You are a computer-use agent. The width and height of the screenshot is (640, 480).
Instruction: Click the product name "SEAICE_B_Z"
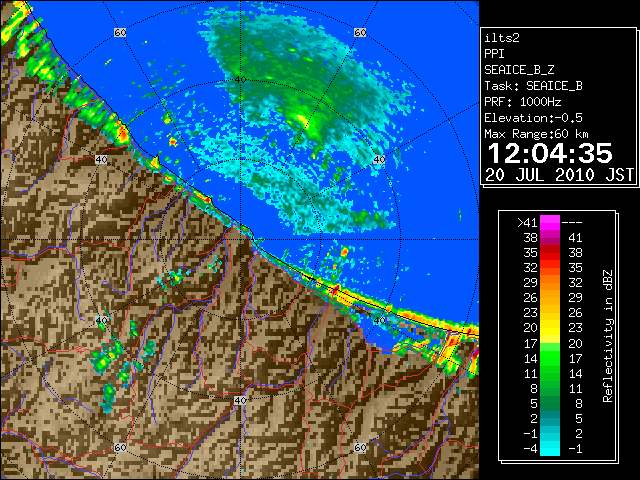coord(519,70)
